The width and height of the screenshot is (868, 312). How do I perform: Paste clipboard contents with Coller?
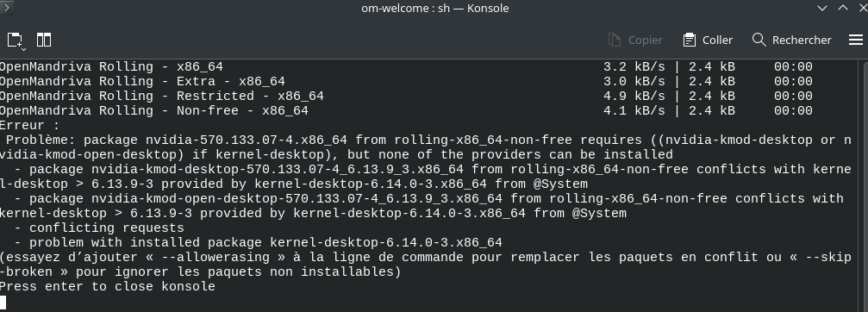pos(708,40)
